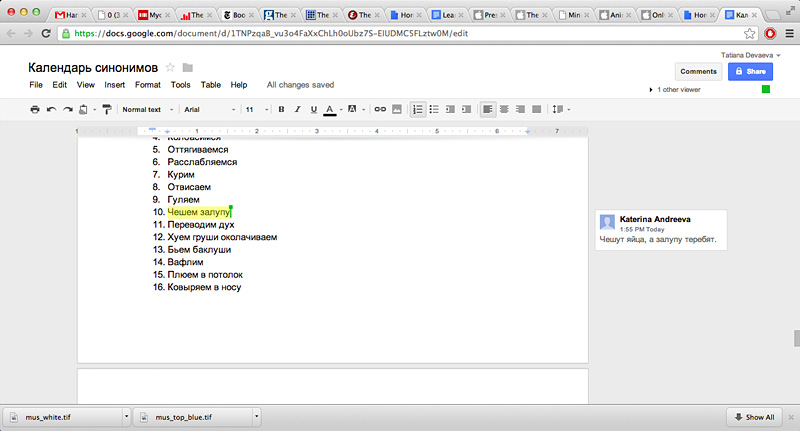Viewport: 800px width, 431px height.
Task: Click Show All downloads button
Action: (754, 417)
